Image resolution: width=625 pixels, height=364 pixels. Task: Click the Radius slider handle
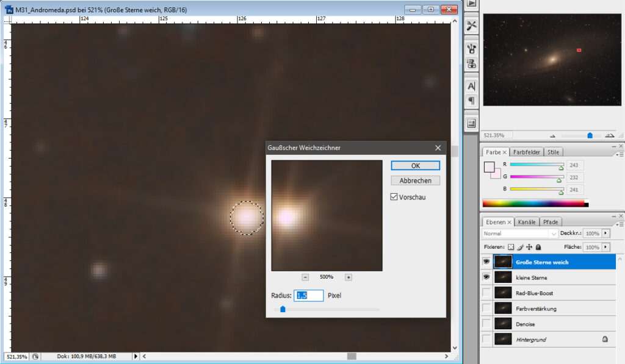tap(283, 309)
